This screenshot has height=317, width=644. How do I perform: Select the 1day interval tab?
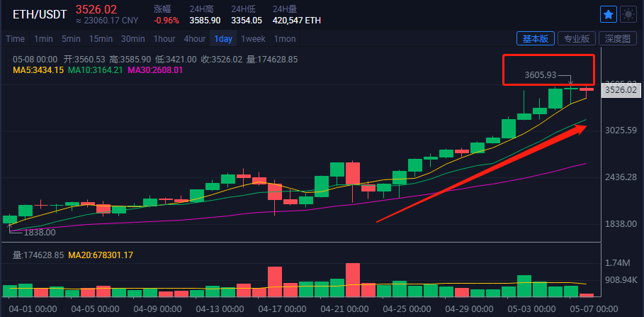pyautogui.click(x=223, y=39)
